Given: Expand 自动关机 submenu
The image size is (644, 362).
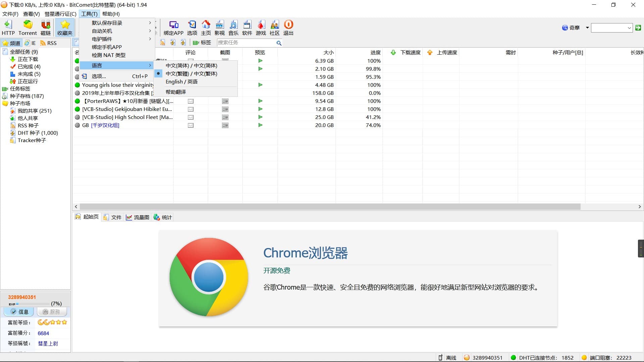Looking at the screenshot, I should pos(117,31).
